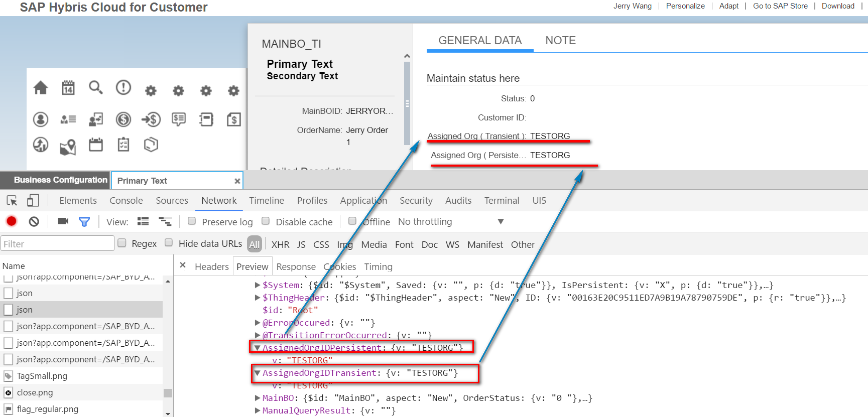This screenshot has width=868, height=417.
Task: Click the capture screenshots camera icon
Action: pyautogui.click(x=63, y=221)
